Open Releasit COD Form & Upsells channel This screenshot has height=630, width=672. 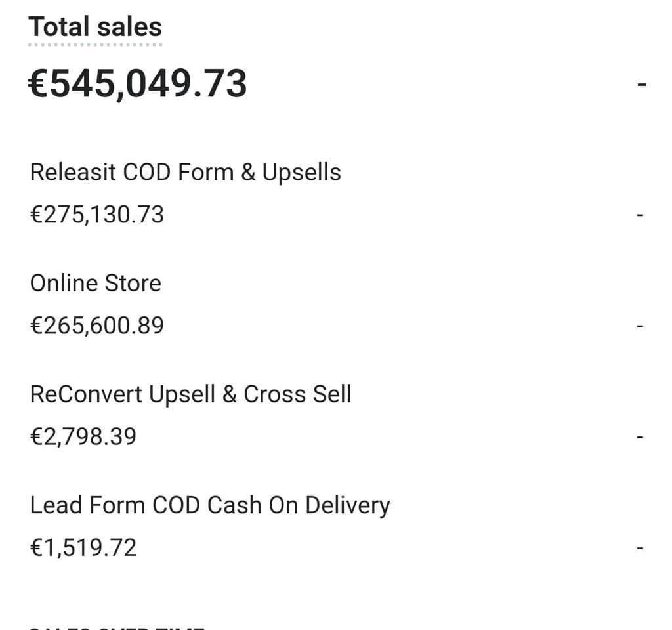(186, 173)
